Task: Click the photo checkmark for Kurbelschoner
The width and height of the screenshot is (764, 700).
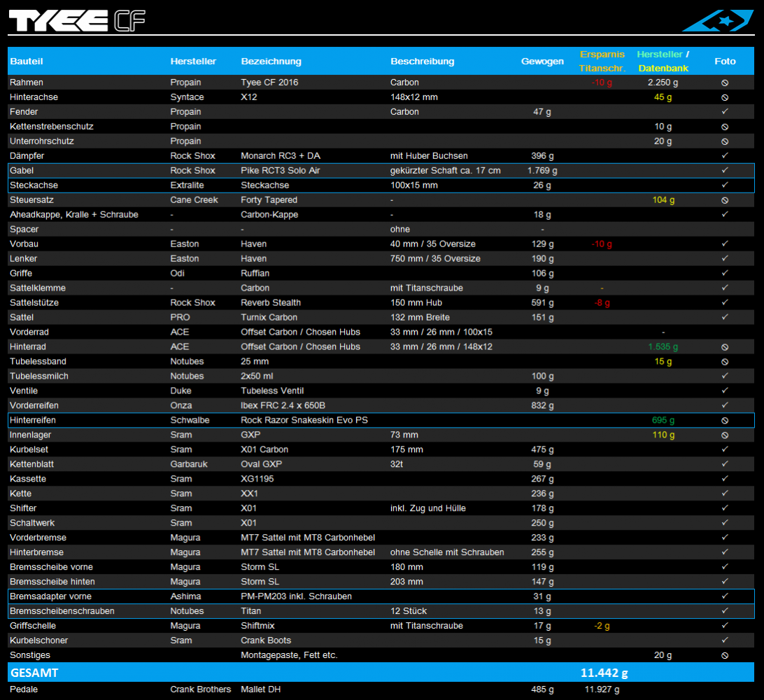Action: (725, 640)
